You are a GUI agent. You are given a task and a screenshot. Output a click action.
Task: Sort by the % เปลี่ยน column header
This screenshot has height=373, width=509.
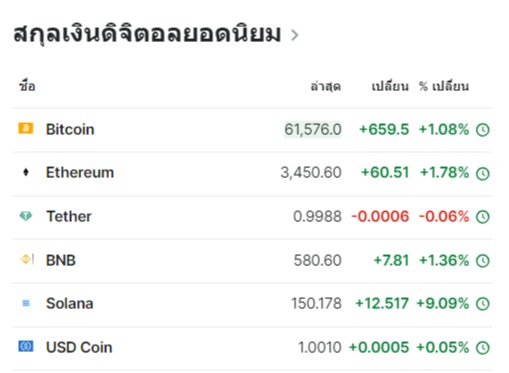[444, 86]
